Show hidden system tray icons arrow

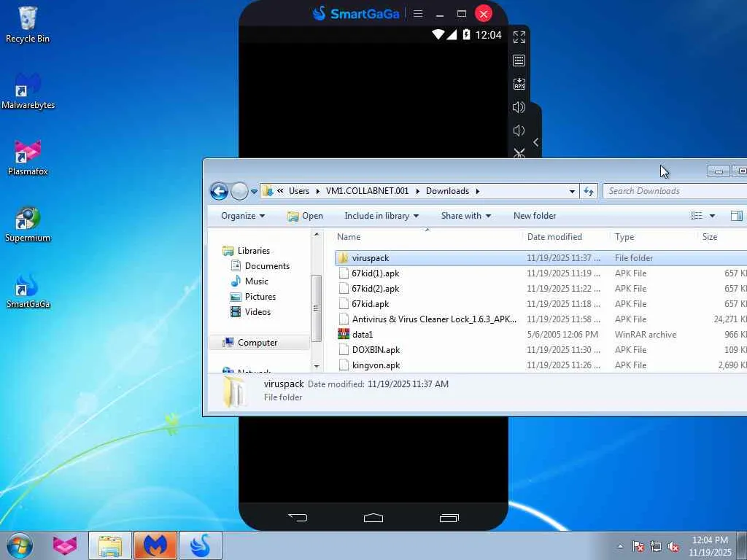pyautogui.click(x=620, y=546)
